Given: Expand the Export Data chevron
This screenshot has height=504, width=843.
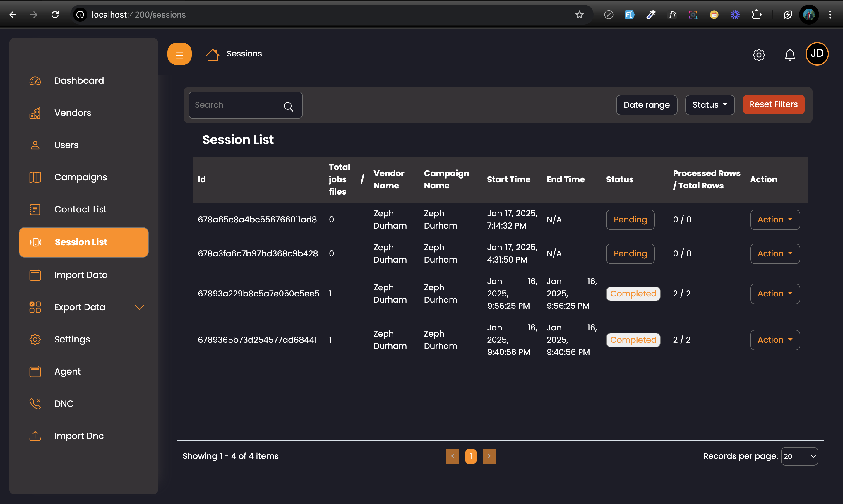Looking at the screenshot, I should click(x=140, y=307).
